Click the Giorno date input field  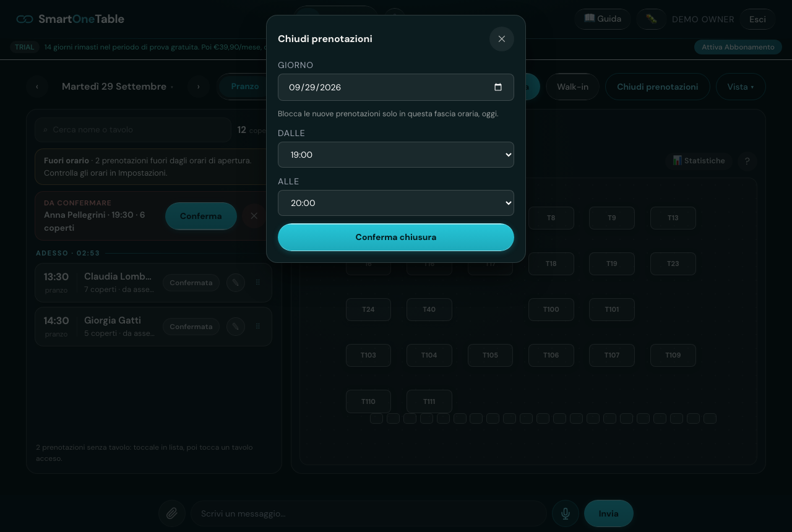[396, 87]
